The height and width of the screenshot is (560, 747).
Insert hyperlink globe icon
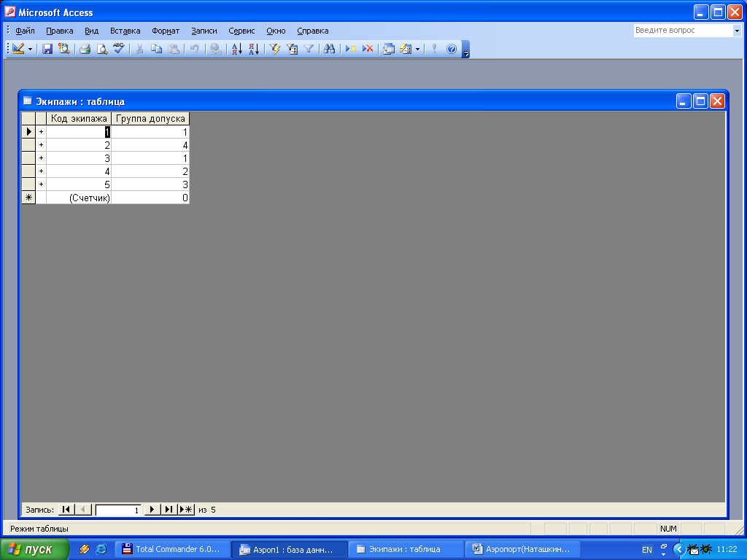click(215, 49)
